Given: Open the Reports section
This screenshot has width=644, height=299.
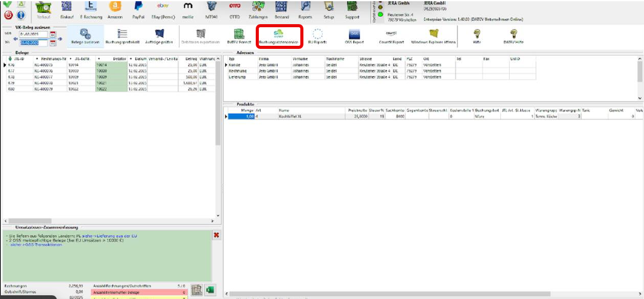Looking at the screenshot, I should [305, 9].
